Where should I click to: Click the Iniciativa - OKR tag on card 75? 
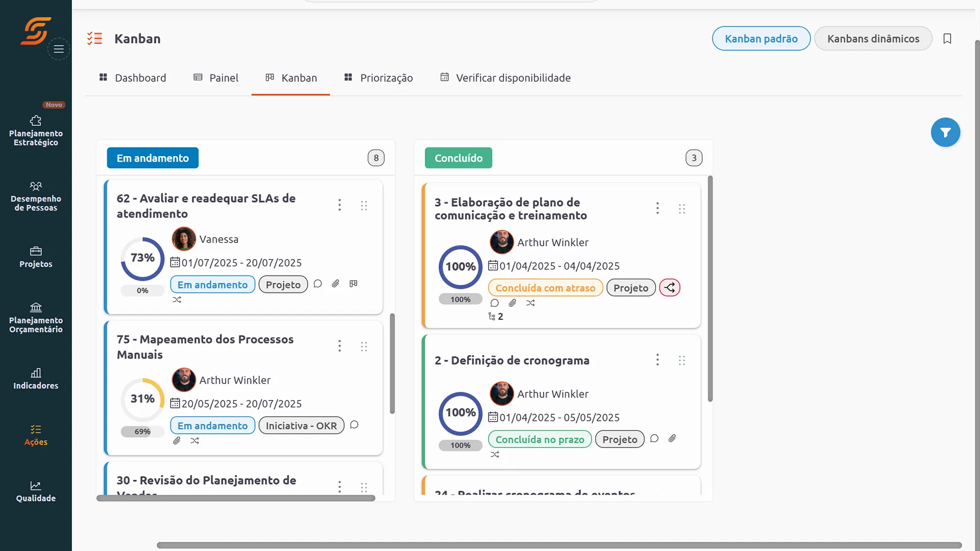coord(301,425)
